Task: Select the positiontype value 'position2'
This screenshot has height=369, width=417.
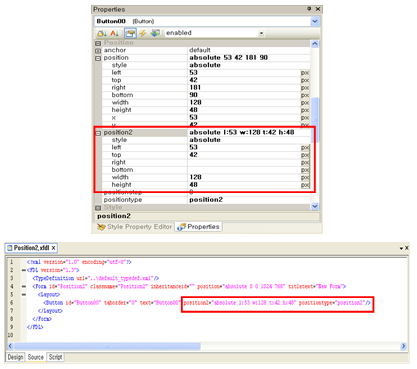Action: pyautogui.click(x=206, y=200)
